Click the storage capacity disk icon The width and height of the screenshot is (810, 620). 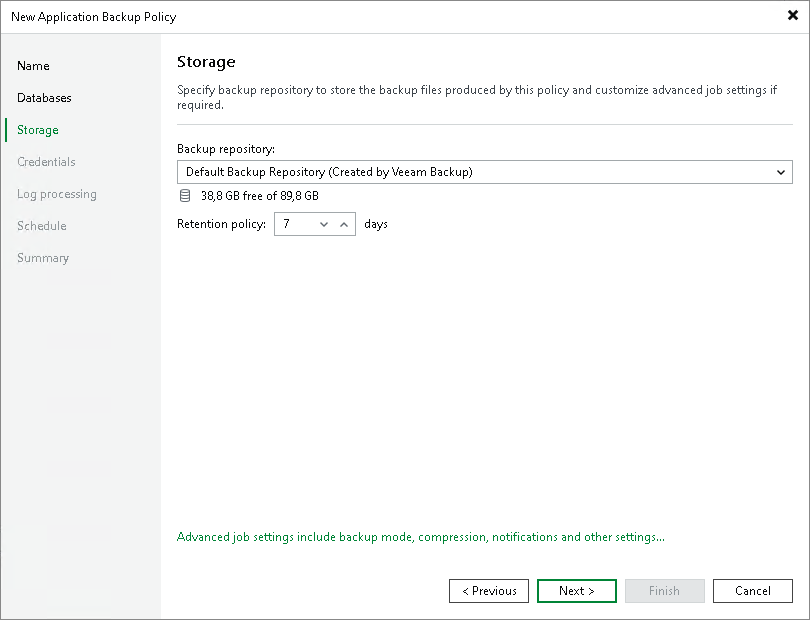185,195
